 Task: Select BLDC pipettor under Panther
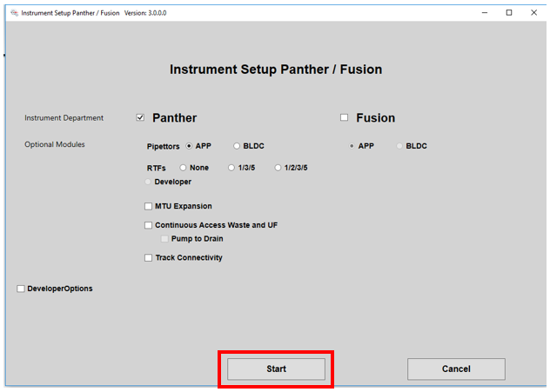237,146
